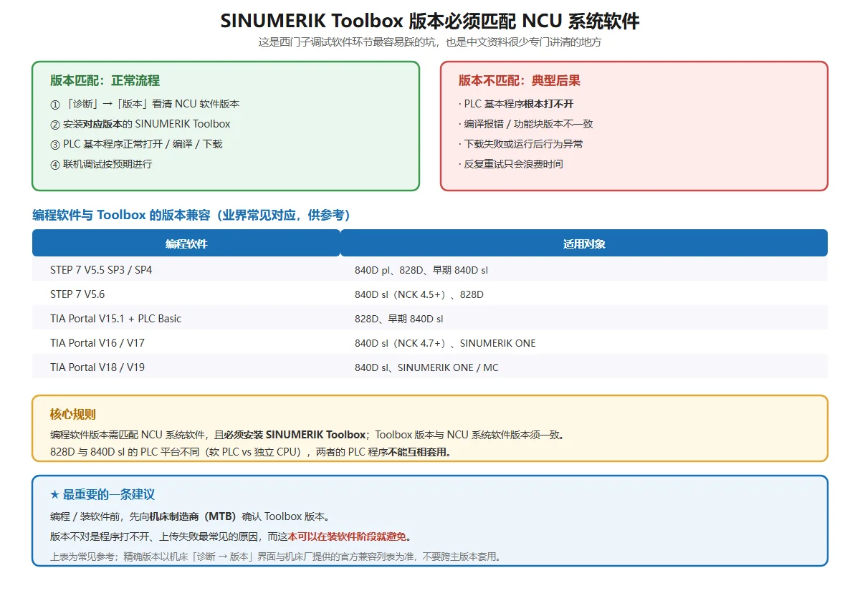Click the 编程软件 column header
860x616 pixels.
coord(186,244)
